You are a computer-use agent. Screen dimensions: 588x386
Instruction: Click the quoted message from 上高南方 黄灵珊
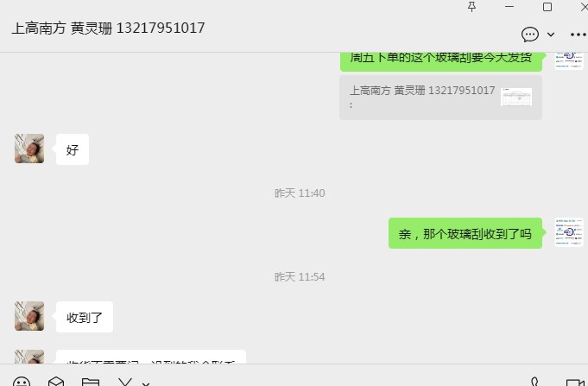click(x=440, y=98)
